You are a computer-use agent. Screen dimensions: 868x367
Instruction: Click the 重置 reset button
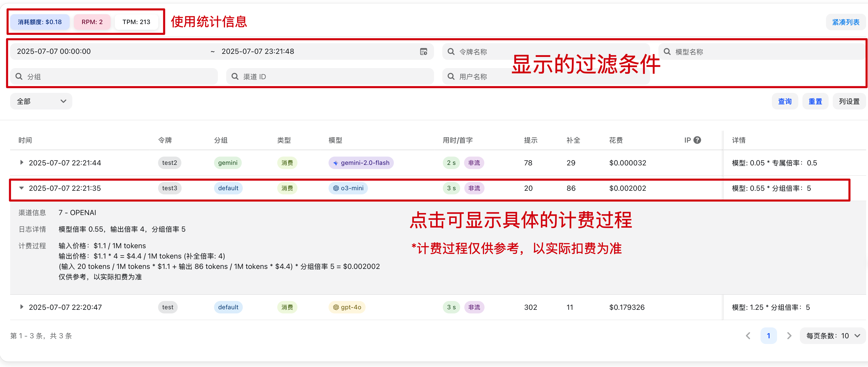click(x=815, y=101)
